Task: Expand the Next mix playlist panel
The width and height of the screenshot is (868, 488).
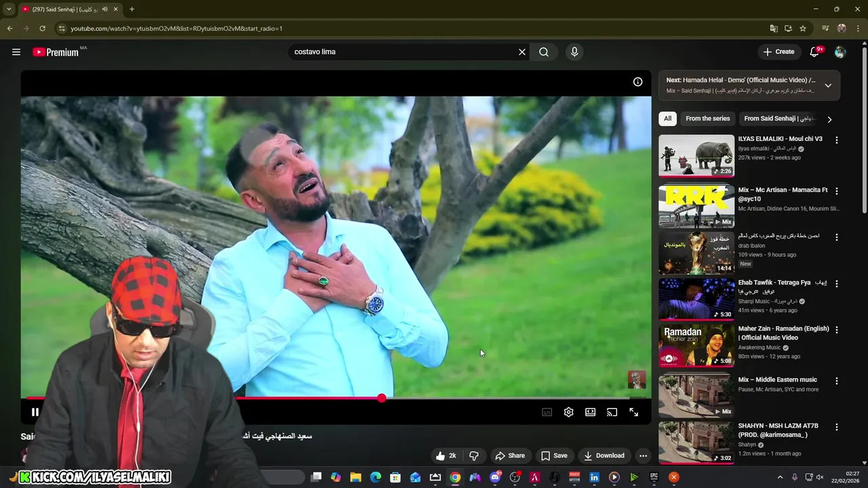Action: (828, 85)
